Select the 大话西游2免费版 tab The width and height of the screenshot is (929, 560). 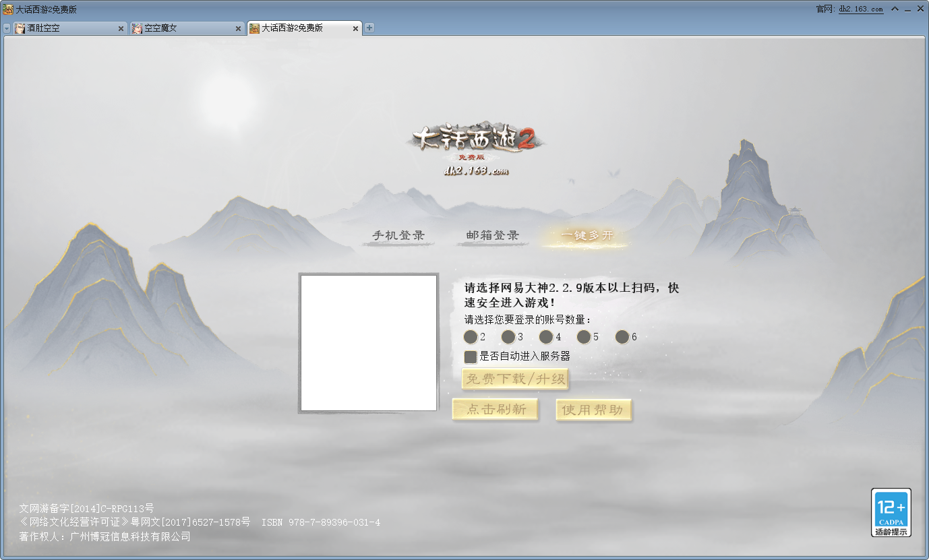click(304, 28)
